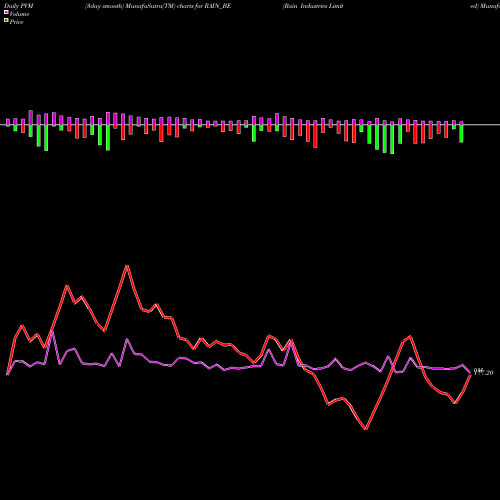Image resolution: width=500 pixels, height=500 pixels.
Task: Select the 'Volume' legend label
Action: (x=19, y=14)
